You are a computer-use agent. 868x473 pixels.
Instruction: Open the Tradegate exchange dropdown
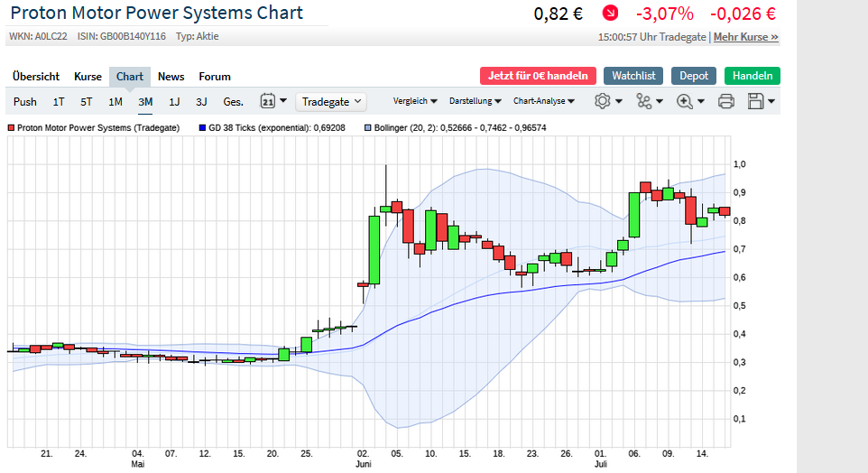click(x=331, y=102)
